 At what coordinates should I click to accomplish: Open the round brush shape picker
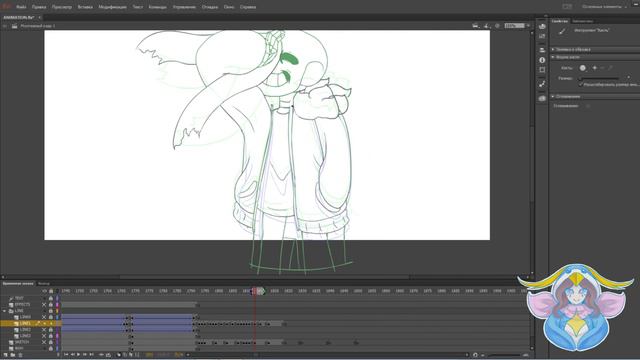[x=582, y=68]
